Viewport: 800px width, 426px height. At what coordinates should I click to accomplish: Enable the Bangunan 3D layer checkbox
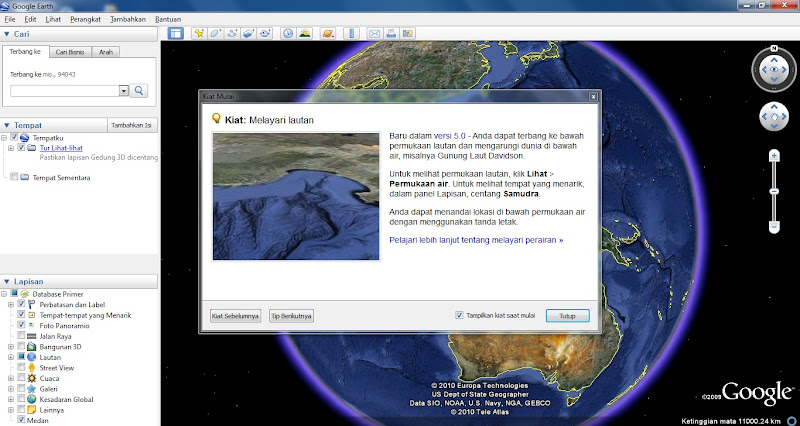tap(21, 346)
